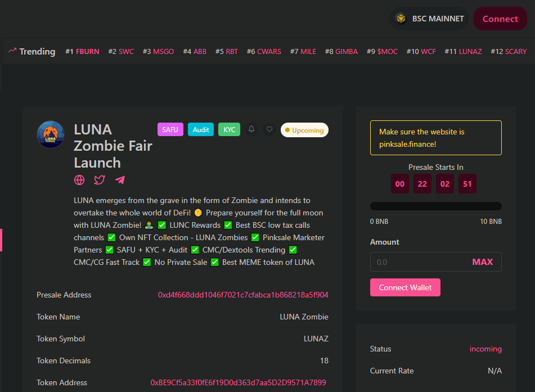Click the Upcoming status badge
Screen dimensions: 535x392
[304, 130]
